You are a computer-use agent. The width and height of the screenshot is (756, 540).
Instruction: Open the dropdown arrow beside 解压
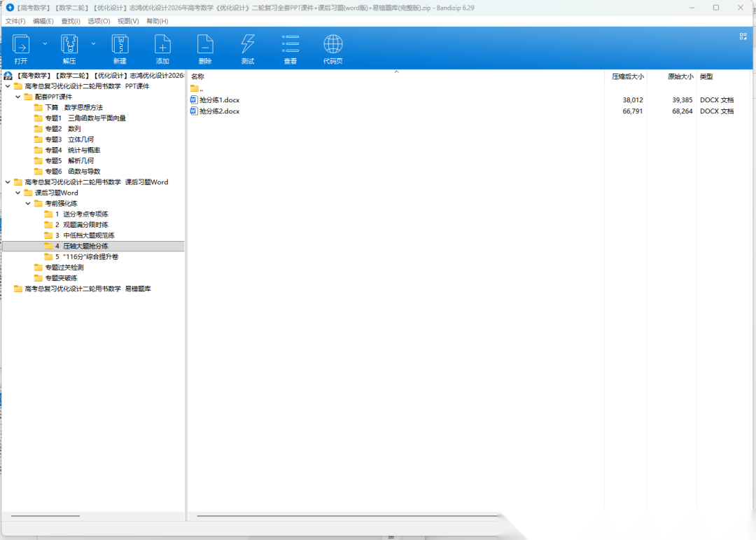[x=93, y=43]
